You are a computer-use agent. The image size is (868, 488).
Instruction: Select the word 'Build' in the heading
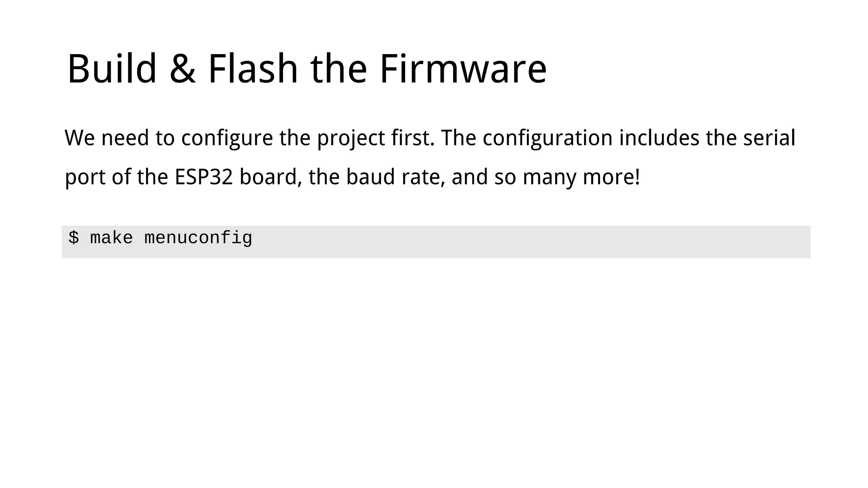coord(112,69)
